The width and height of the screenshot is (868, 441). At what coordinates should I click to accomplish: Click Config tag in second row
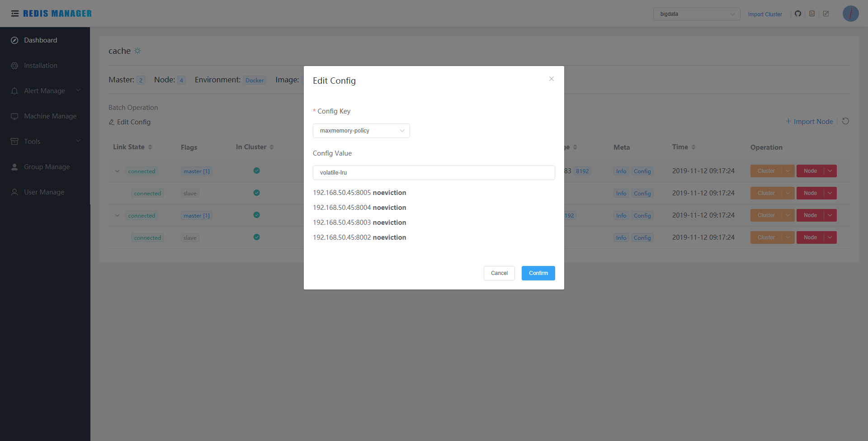pos(642,194)
